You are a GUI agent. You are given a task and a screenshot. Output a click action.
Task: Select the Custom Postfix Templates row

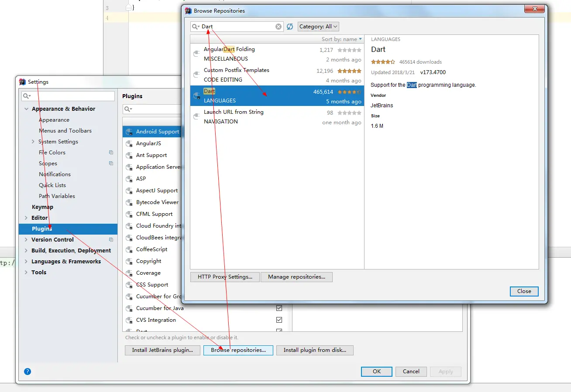[277, 75]
